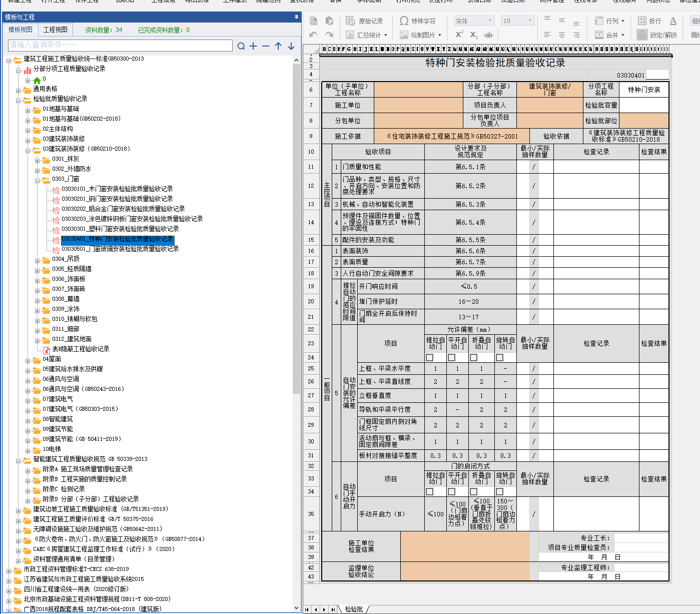The height and width of the screenshot is (614, 700).
Task: Apply subscript X₂ formatting
Action: pos(474,35)
